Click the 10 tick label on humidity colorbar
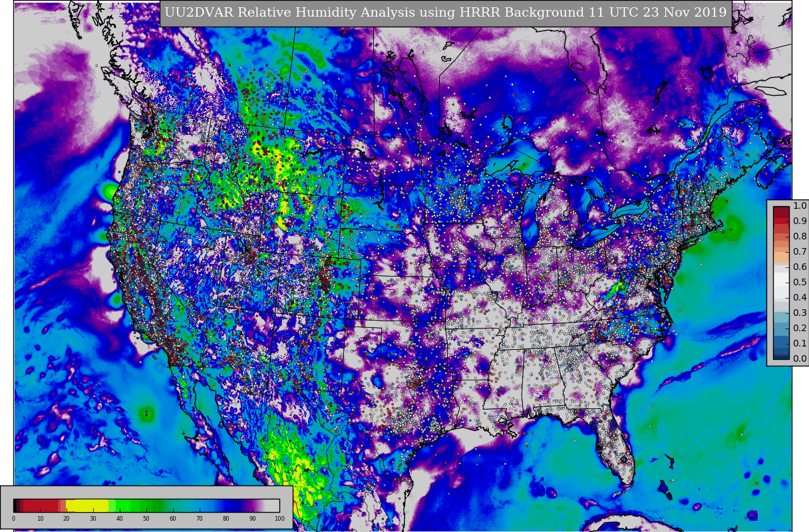 [40, 519]
